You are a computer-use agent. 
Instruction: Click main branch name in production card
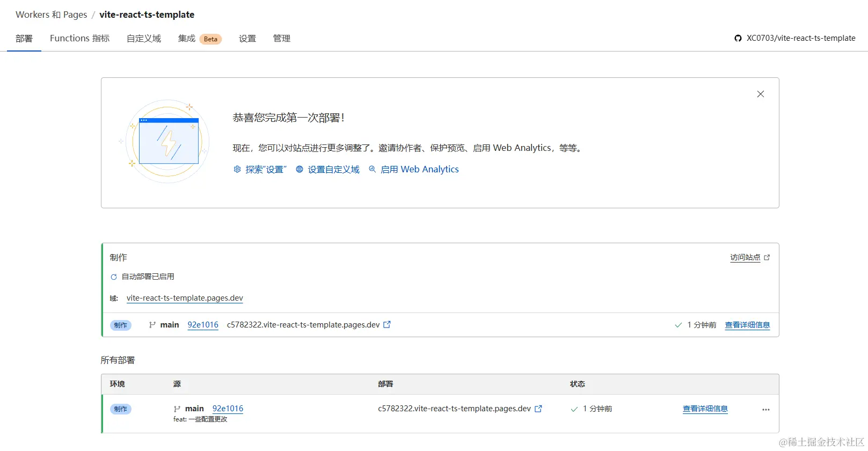(170, 325)
